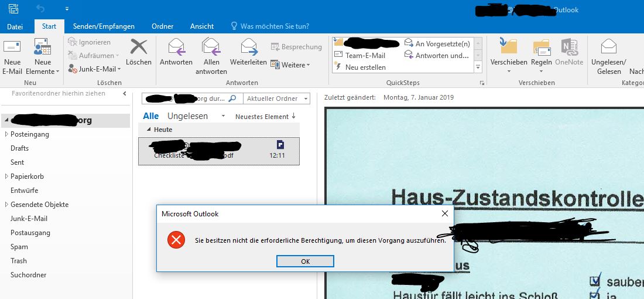Expand the Gesendete Objekte folder
Image resolution: width=644 pixels, height=299 pixels.
click(x=6, y=205)
